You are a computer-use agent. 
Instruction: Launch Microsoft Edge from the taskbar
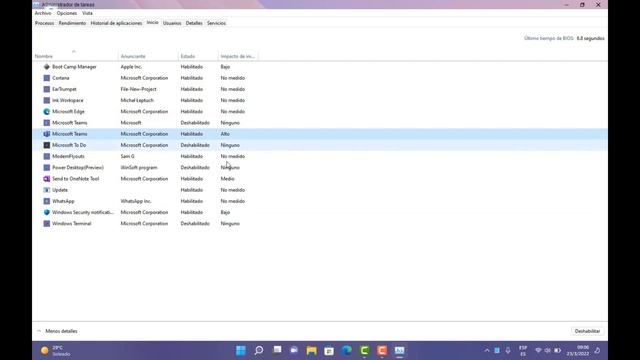tap(347, 351)
